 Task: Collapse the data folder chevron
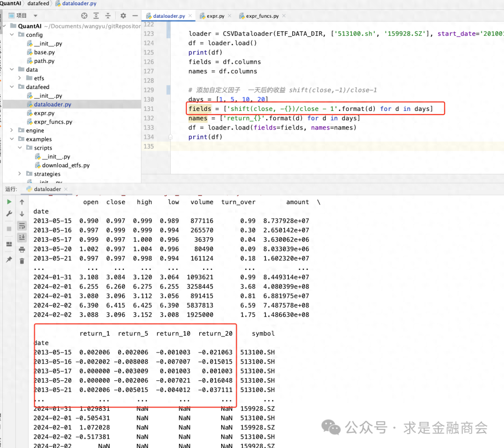[12, 69]
